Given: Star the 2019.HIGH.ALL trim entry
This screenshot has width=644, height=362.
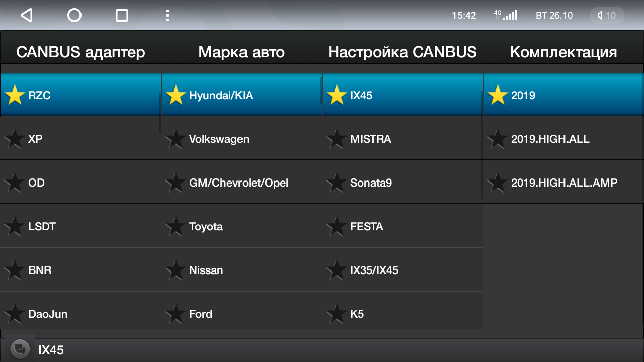Looking at the screenshot, I should (x=498, y=139).
